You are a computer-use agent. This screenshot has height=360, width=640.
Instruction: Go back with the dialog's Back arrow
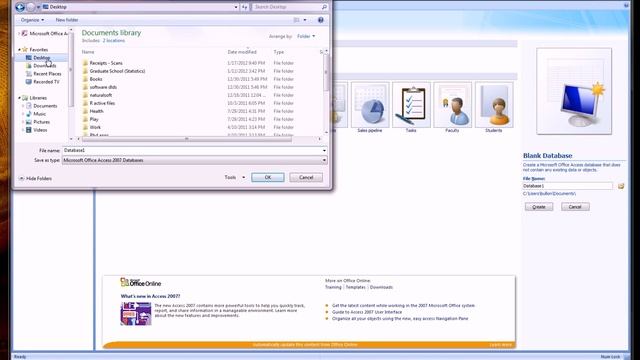20,7
